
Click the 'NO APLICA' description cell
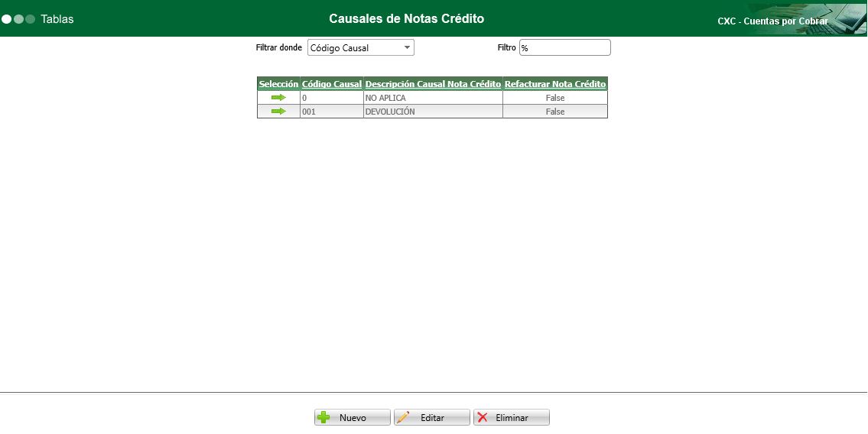(x=433, y=98)
